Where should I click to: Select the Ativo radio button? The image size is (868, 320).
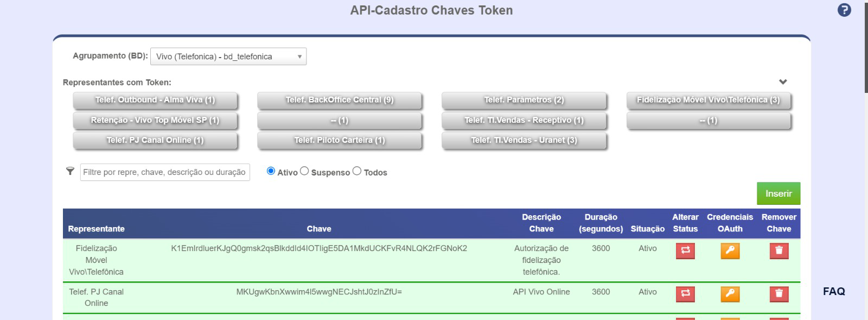click(x=271, y=171)
